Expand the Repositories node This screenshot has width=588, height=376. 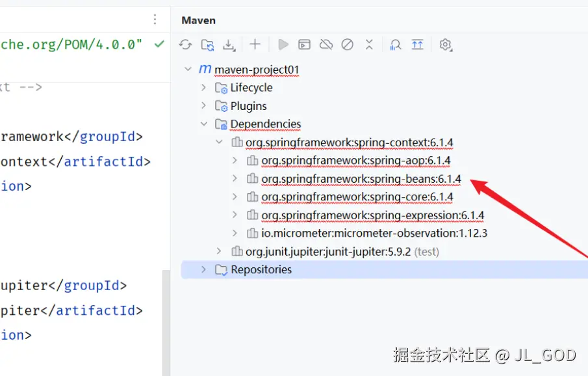(x=203, y=269)
